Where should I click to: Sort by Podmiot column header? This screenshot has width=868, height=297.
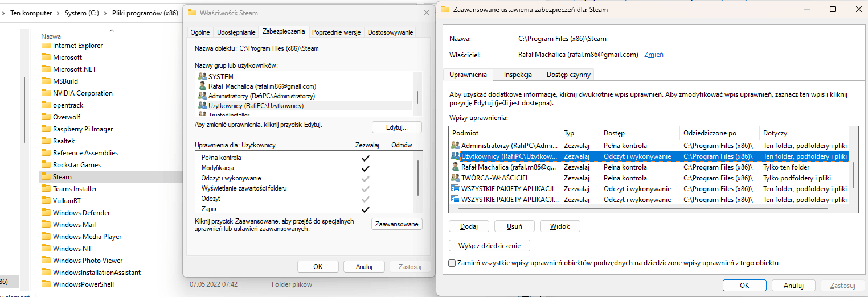coord(505,133)
